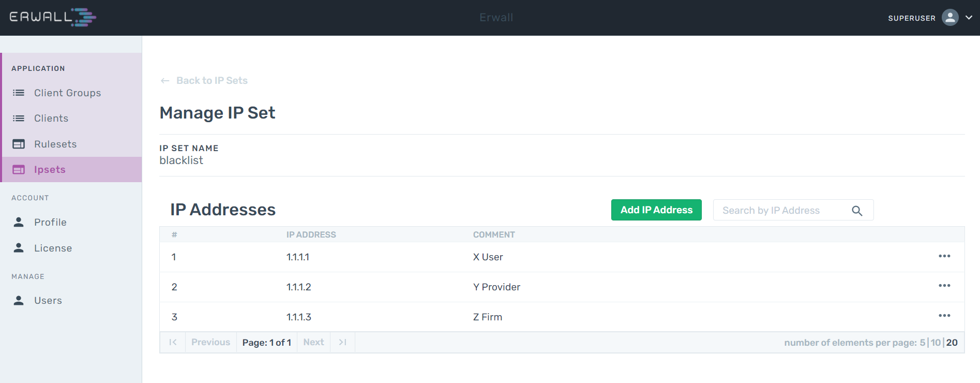Image resolution: width=980 pixels, height=383 pixels.
Task: Set 20 elements per page
Action: click(952, 343)
